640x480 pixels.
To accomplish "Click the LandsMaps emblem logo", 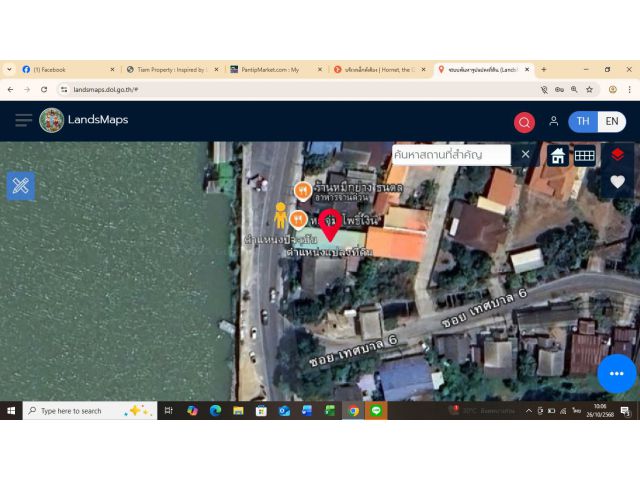I will (51, 120).
